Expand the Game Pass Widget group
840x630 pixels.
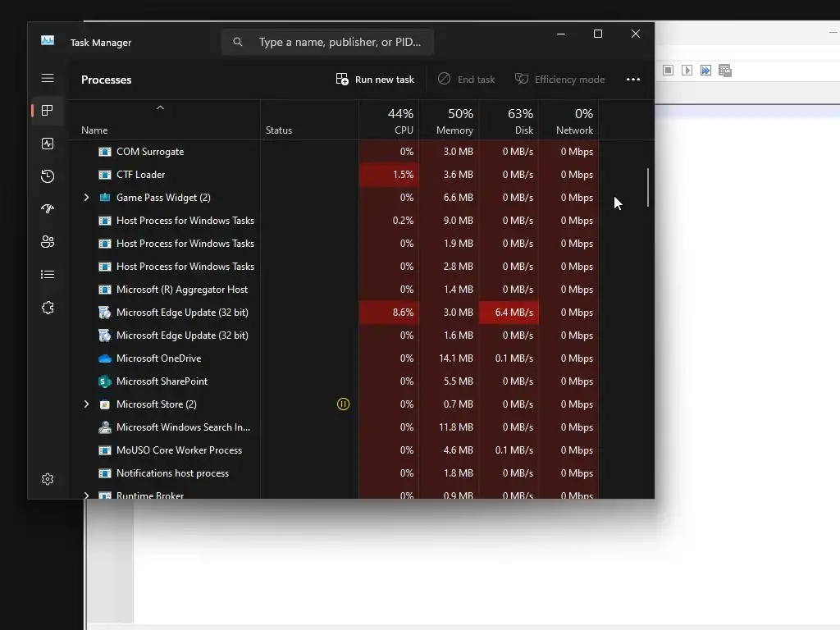86,198
